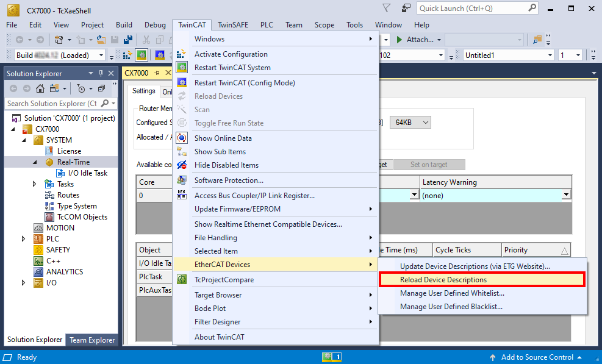Click the Find in Files folder icon
Image resolution: width=602 pixels, height=364 pixels.
tap(537, 40)
